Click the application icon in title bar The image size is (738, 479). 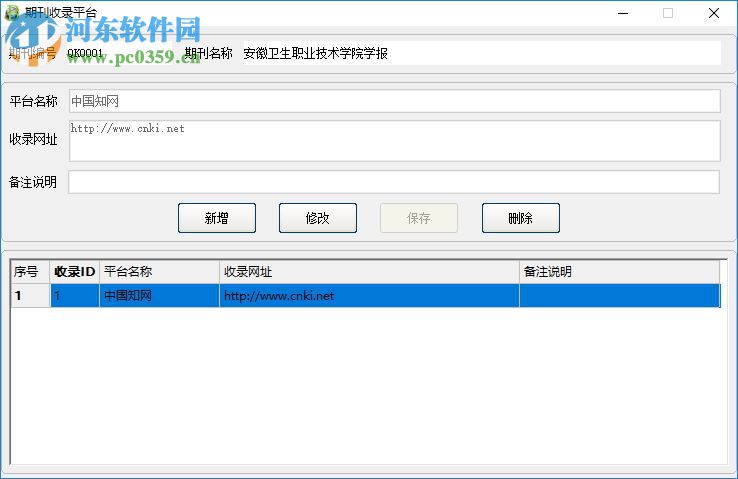[12, 12]
